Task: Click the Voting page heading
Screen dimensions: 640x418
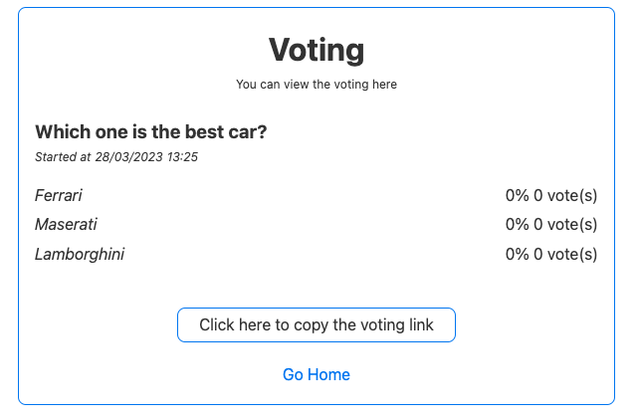Action: point(316,49)
